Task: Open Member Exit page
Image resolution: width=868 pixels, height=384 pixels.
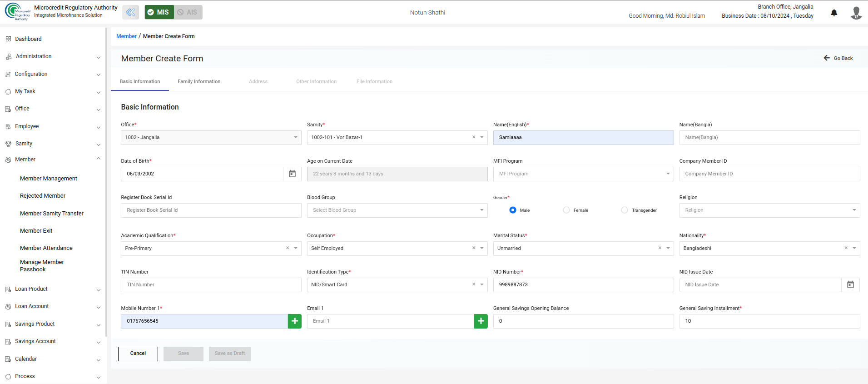Action: pyautogui.click(x=36, y=231)
